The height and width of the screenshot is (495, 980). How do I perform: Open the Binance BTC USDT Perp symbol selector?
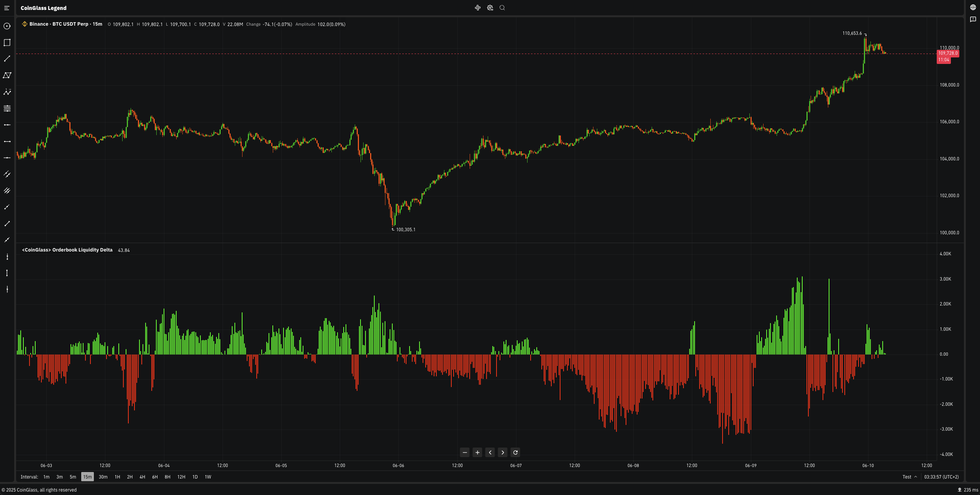tap(66, 24)
